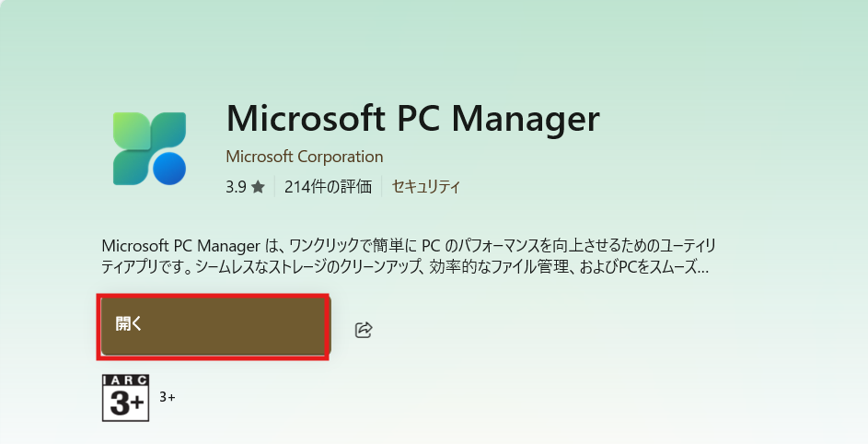Click the Microsoft PC Manager app logo
Screen dimensions: 868x444
point(149,148)
